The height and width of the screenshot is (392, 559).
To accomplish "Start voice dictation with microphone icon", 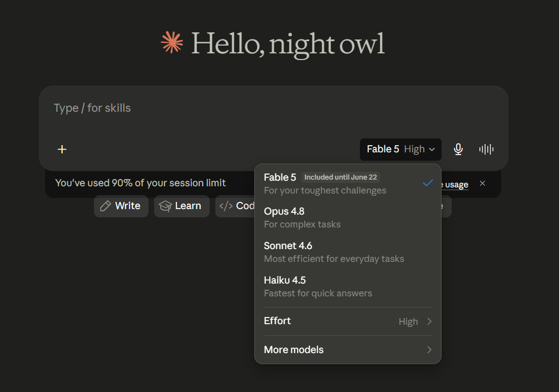I will (x=458, y=150).
